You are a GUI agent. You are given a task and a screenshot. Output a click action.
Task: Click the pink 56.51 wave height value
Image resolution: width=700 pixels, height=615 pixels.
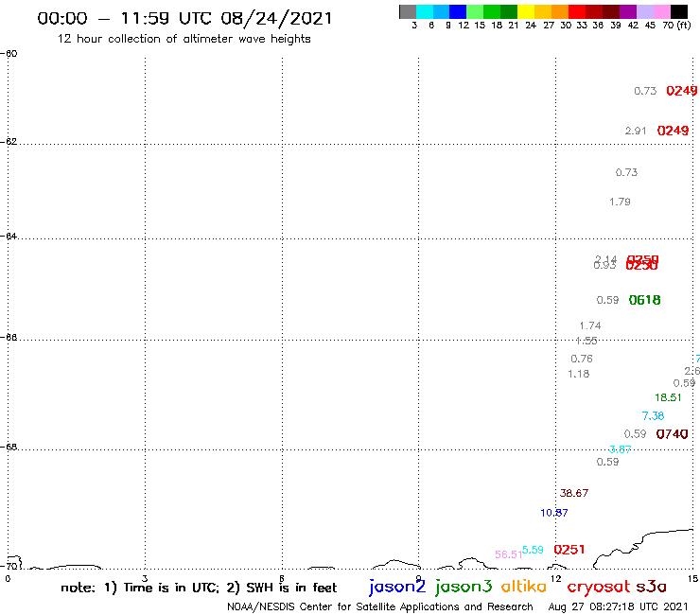[509, 554]
